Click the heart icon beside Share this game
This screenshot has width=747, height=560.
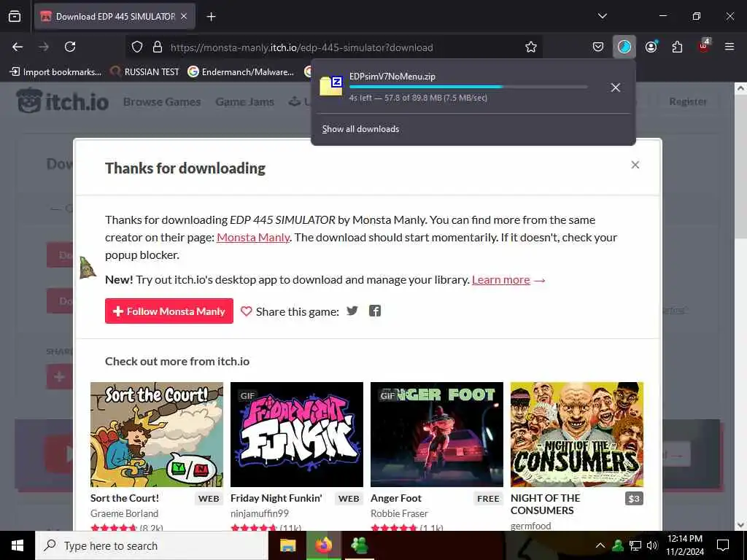coord(247,311)
